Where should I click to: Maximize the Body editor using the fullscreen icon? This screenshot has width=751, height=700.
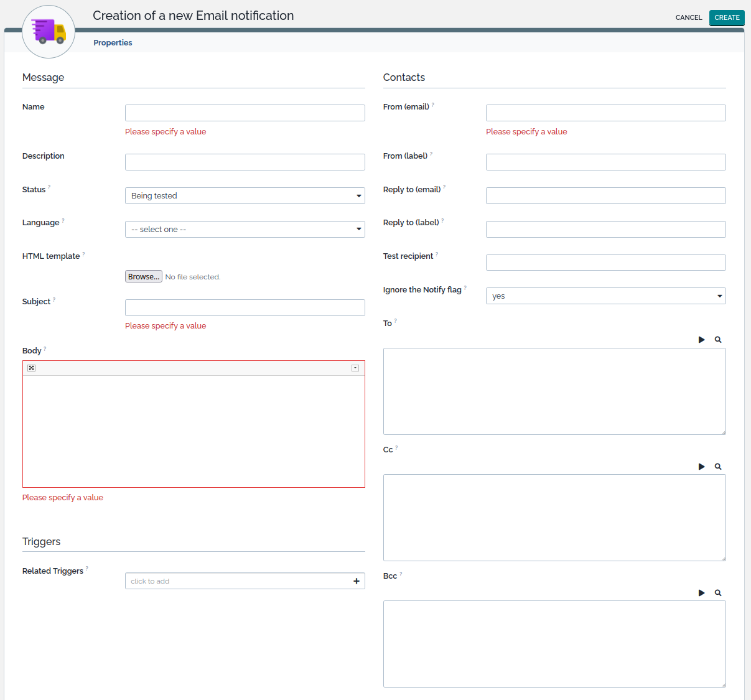click(x=32, y=368)
